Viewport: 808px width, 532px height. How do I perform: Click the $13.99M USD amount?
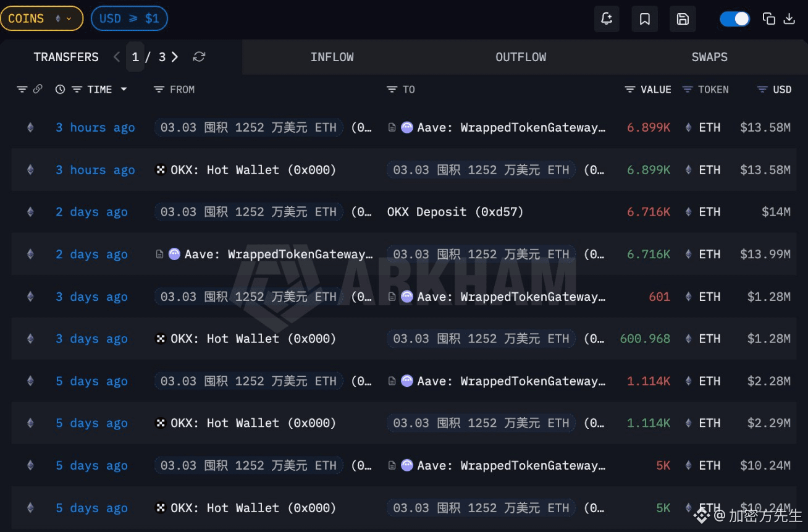pyautogui.click(x=765, y=254)
